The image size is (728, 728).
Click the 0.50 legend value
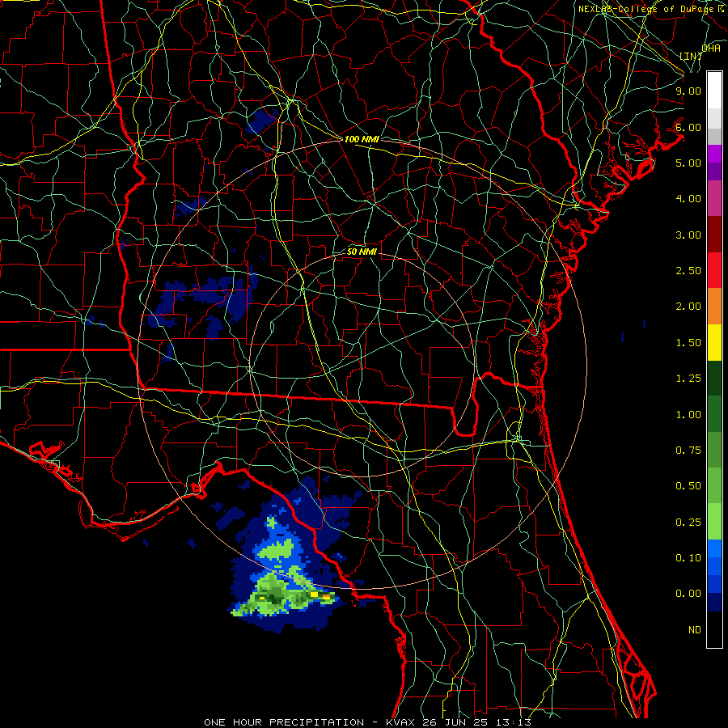point(688,486)
